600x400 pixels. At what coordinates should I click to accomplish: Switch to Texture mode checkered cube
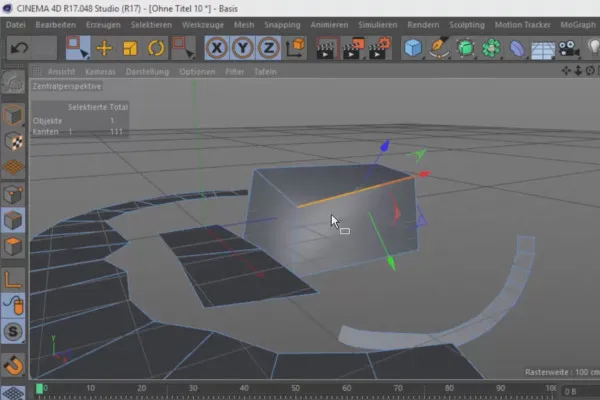13,141
